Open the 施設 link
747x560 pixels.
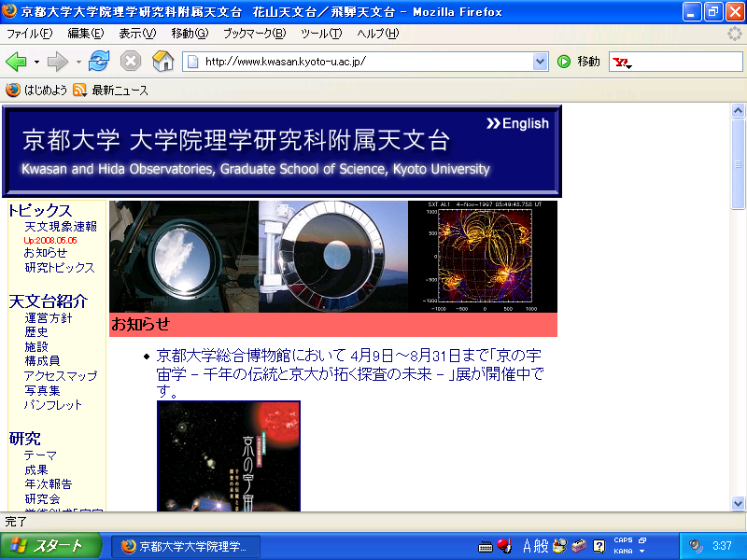[x=36, y=346]
